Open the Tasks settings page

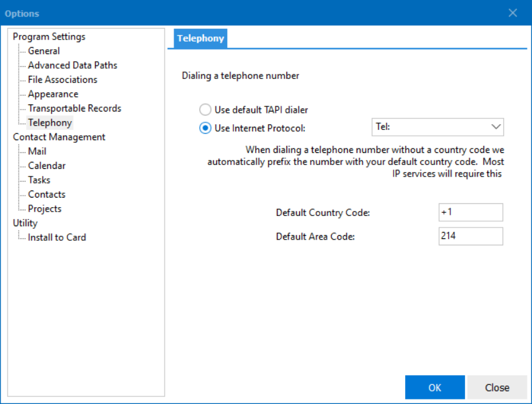click(x=38, y=180)
